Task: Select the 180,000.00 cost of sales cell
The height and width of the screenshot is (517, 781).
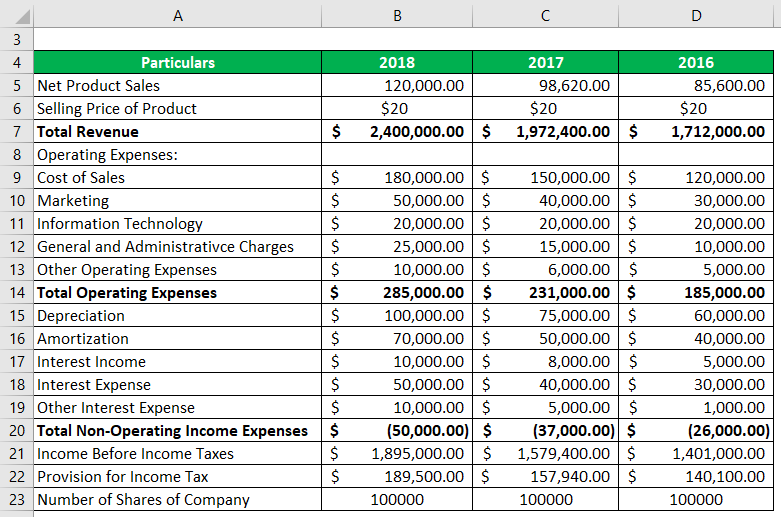Action: point(397,177)
